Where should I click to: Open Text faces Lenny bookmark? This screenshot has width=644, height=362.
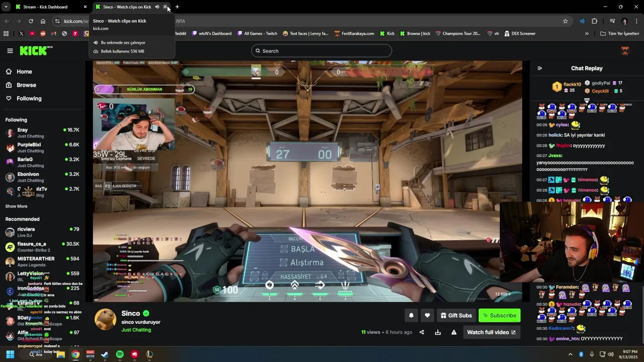[305, 34]
